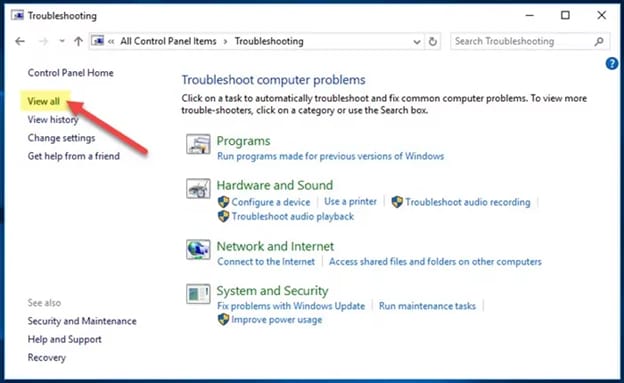This screenshot has width=624, height=383.
Task: Run programs made for previous Windows versions
Action: 330,156
